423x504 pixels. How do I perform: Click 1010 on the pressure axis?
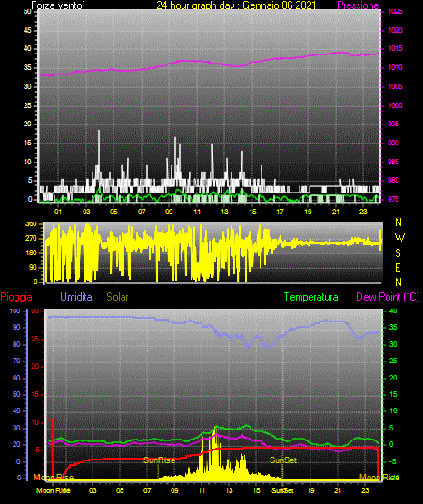395,67
